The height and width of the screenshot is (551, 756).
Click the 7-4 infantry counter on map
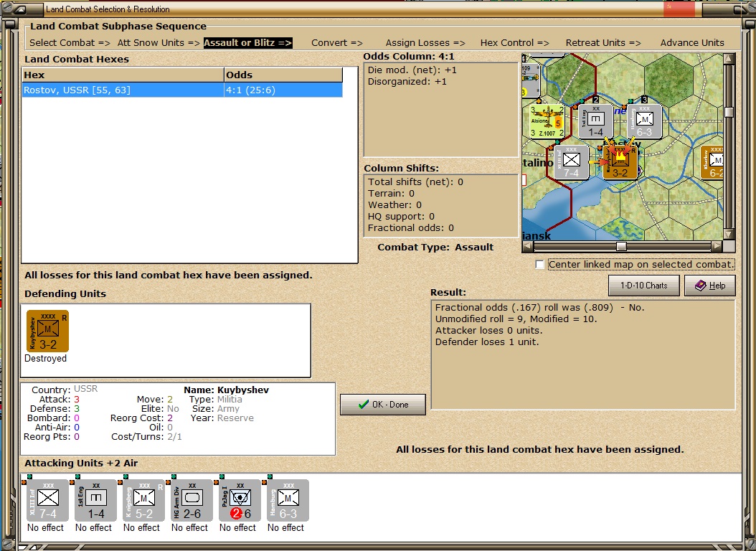[x=571, y=162]
